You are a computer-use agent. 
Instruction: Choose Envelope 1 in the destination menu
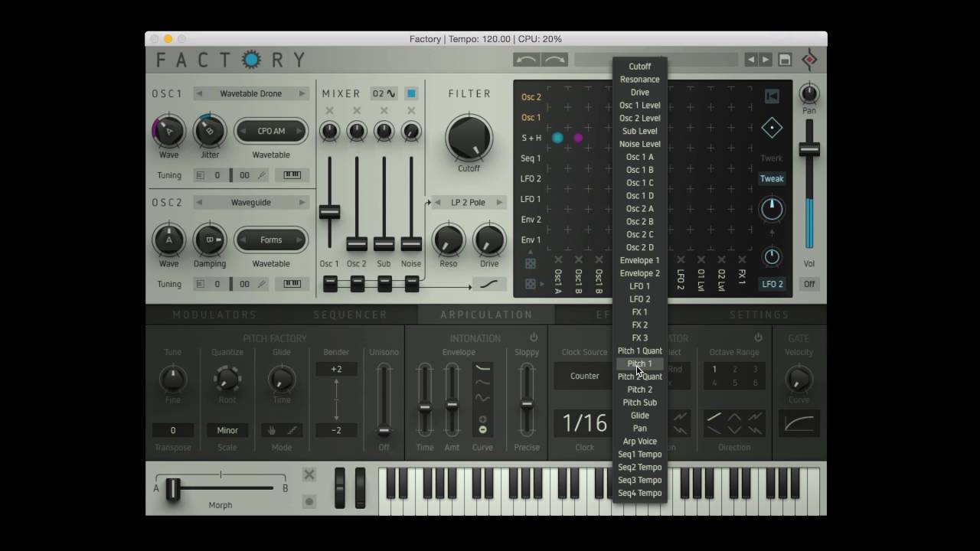[x=639, y=260]
